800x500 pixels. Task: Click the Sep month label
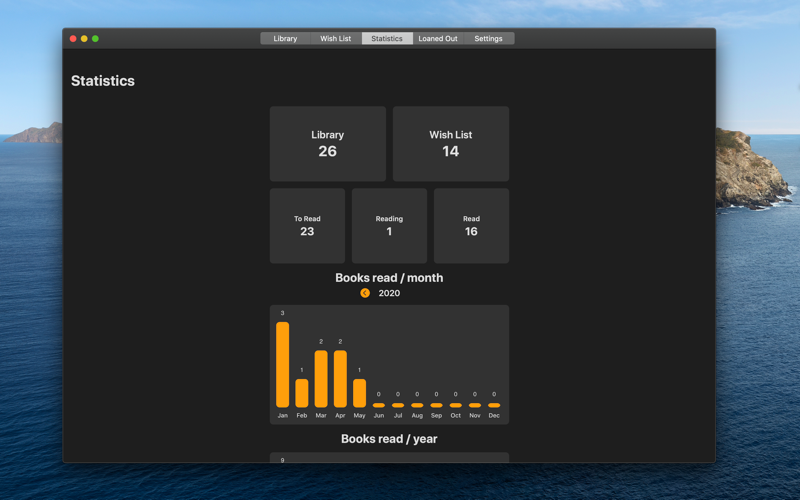pyautogui.click(x=436, y=416)
